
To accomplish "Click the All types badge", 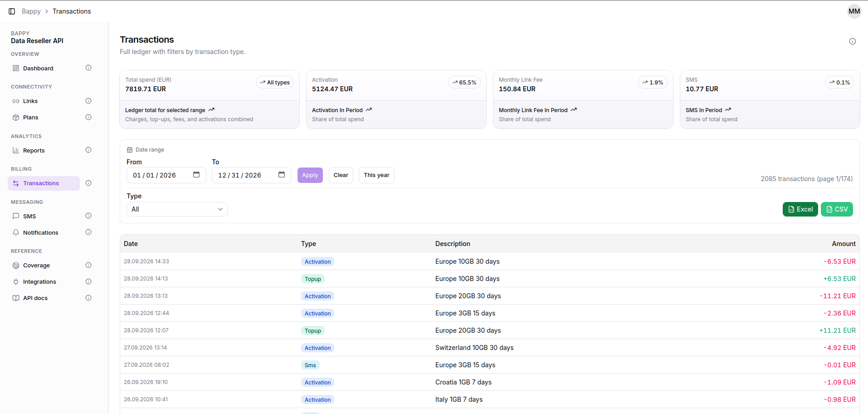I will (x=275, y=82).
